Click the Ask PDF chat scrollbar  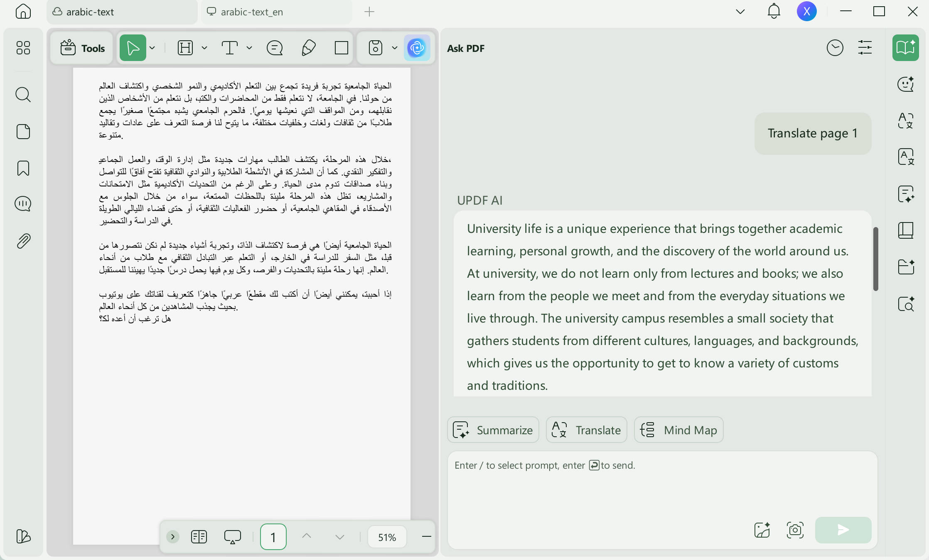876,259
